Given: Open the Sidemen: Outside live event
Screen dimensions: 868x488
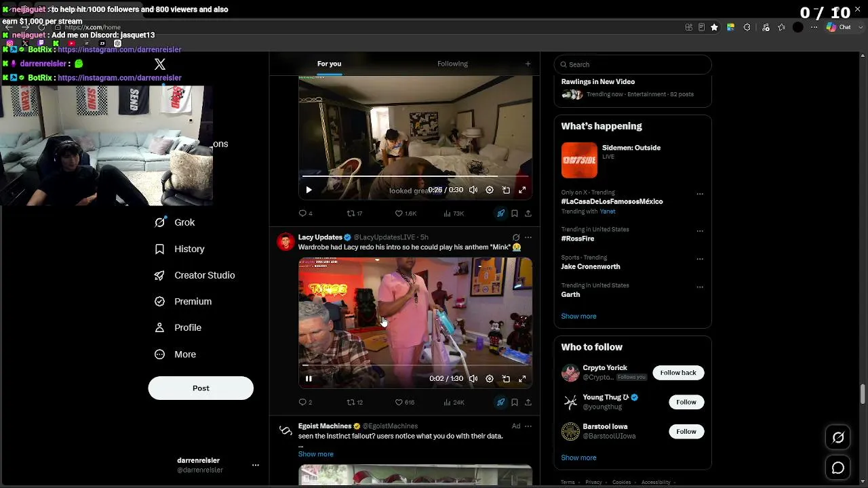Looking at the screenshot, I should click(x=632, y=159).
